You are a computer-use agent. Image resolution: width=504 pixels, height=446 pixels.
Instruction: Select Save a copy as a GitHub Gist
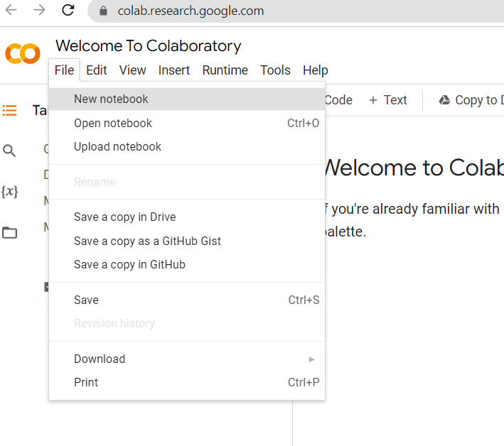click(x=147, y=241)
